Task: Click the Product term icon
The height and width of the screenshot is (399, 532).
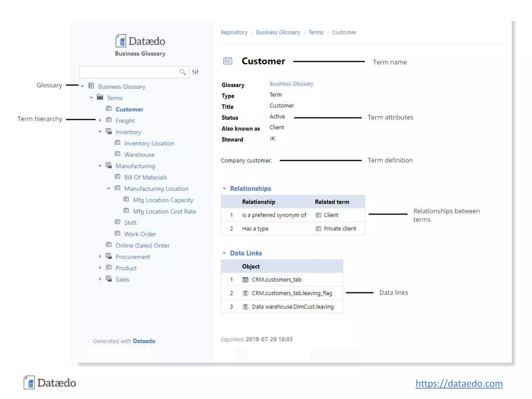Action: tap(109, 267)
